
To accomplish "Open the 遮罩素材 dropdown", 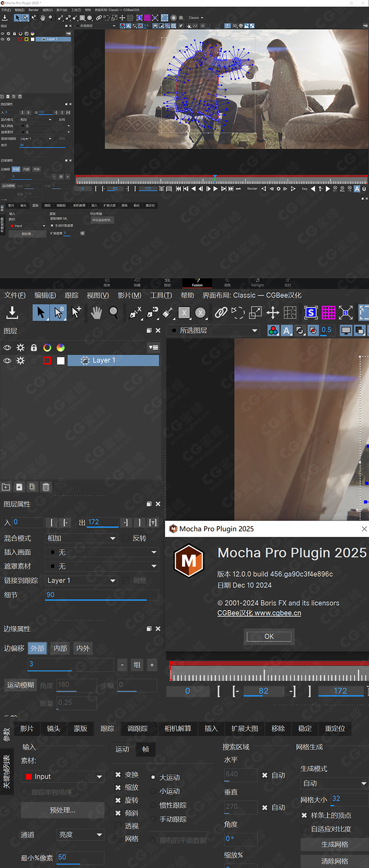I will point(102,566).
